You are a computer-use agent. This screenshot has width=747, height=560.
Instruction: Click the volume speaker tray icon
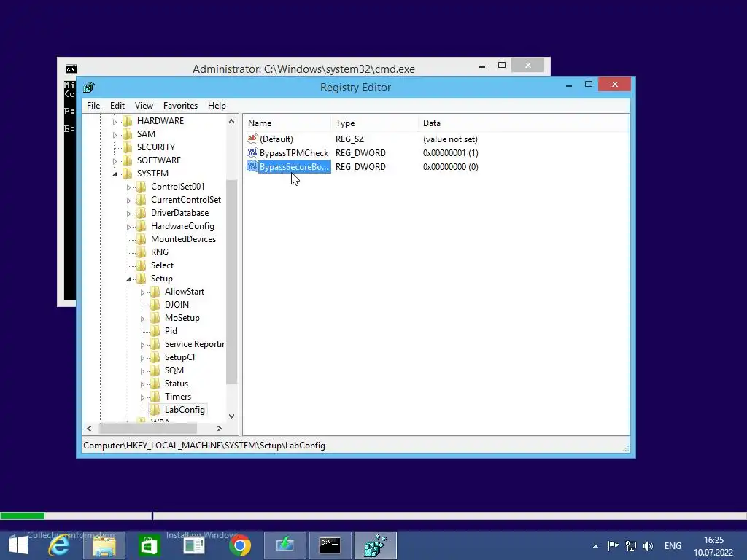point(648,546)
